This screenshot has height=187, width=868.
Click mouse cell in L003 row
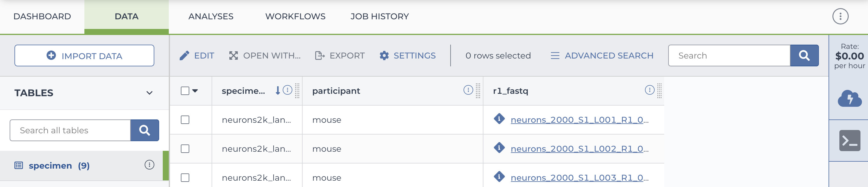click(326, 178)
